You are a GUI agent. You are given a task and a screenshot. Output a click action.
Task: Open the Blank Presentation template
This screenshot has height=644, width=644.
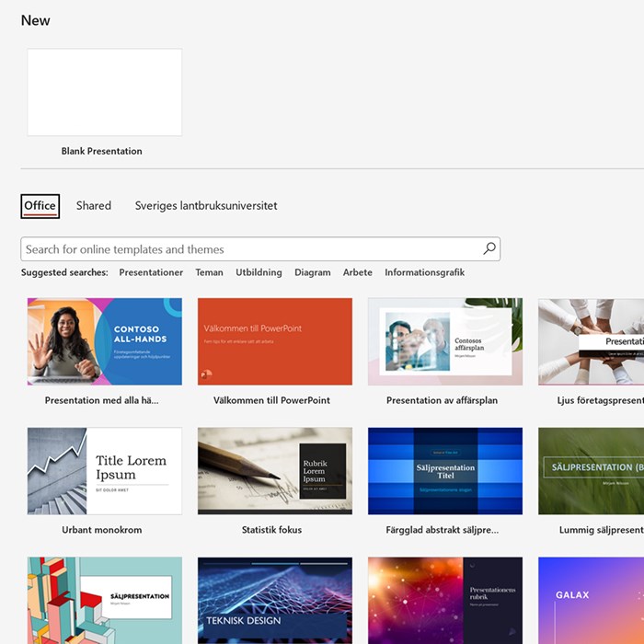point(104,93)
